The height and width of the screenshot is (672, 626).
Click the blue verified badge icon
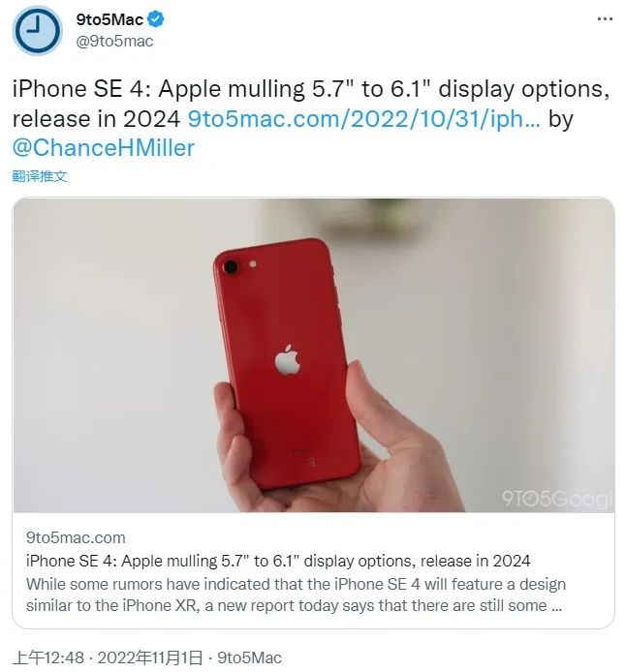pos(156,19)
